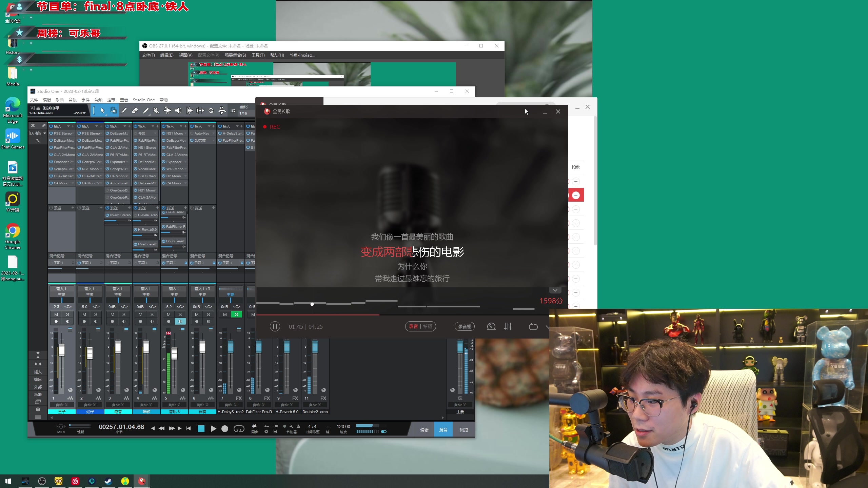Select the Eraser tool in Studio One

click(135, 110)
